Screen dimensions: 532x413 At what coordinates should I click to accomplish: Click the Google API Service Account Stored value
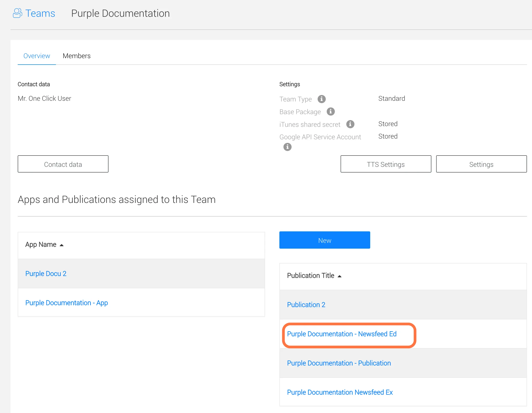coord(388,136)
